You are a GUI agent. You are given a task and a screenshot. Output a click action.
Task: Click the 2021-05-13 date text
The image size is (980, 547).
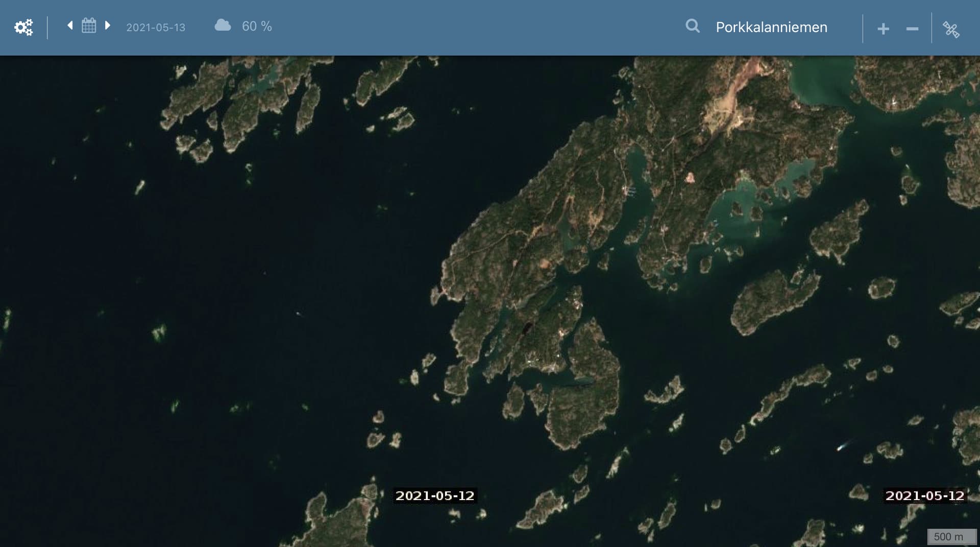pos(156,28)
